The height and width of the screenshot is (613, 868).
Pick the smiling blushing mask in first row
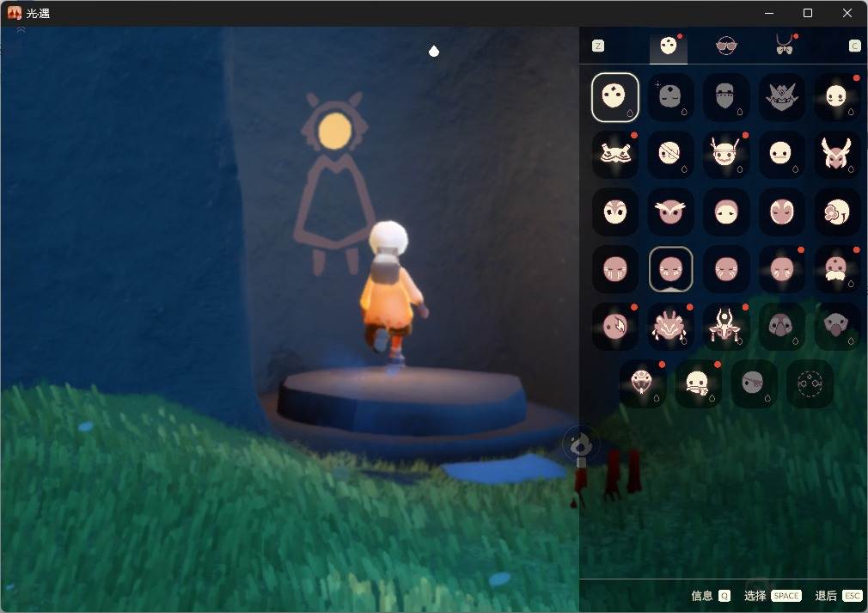coord(837,97)
